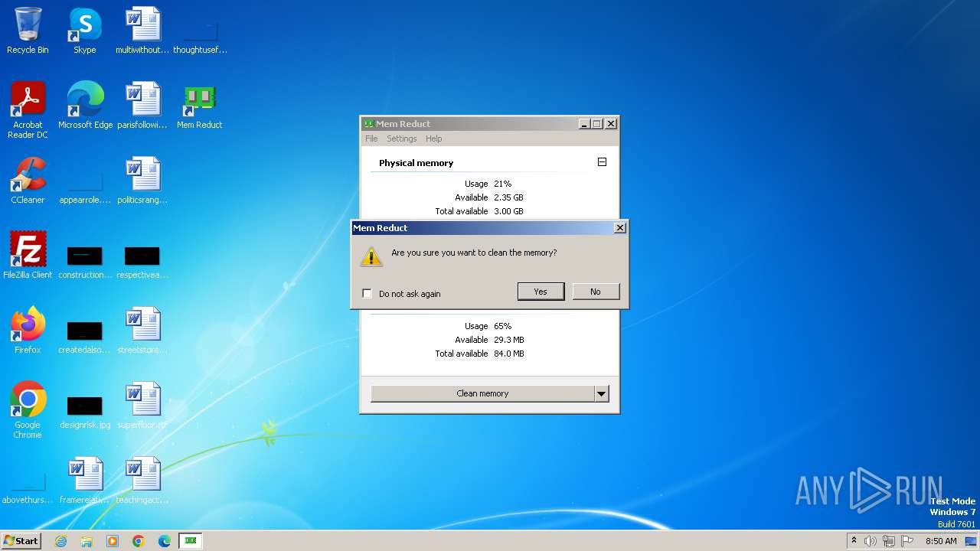Open Microsoft Edge desktop shortcut

click(x=85, y=106)
